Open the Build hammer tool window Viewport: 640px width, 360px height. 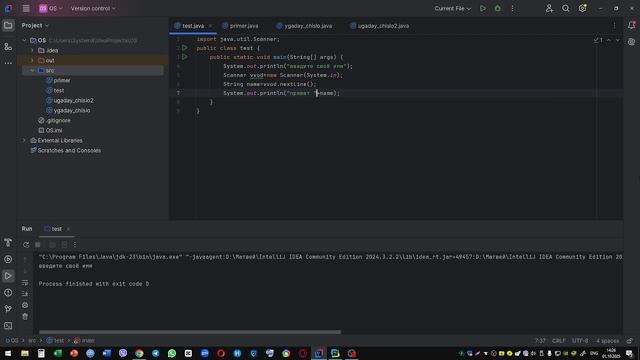coord(8,242)
